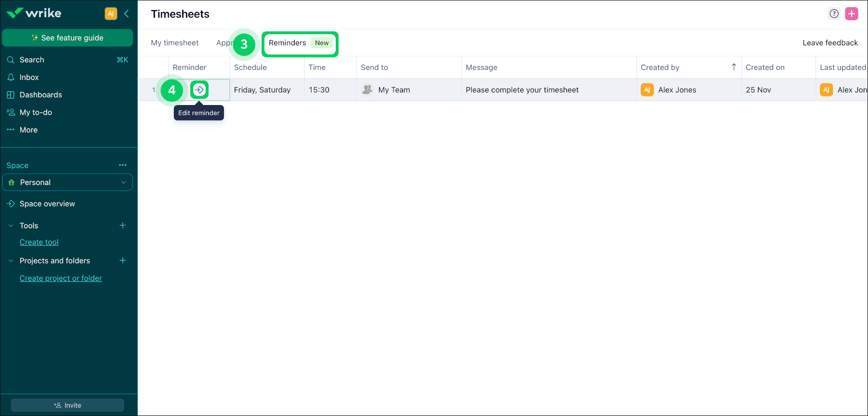The width and height of the screenshot is (868, 416).
Task: Collapse sidebar with the left chevron
Action: [127, 13]
